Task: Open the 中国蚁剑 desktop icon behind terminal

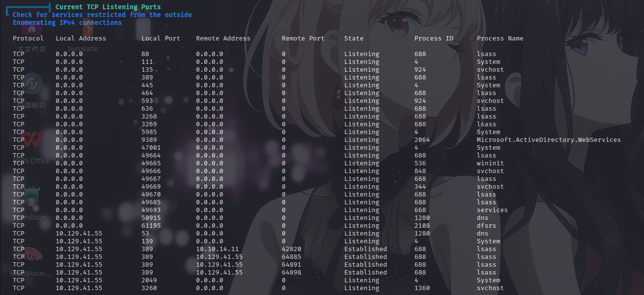Action: click(x=31, y=92)
